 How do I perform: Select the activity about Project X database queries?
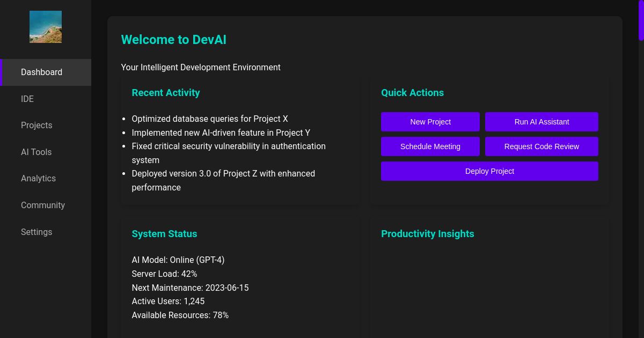click(210, 119)
